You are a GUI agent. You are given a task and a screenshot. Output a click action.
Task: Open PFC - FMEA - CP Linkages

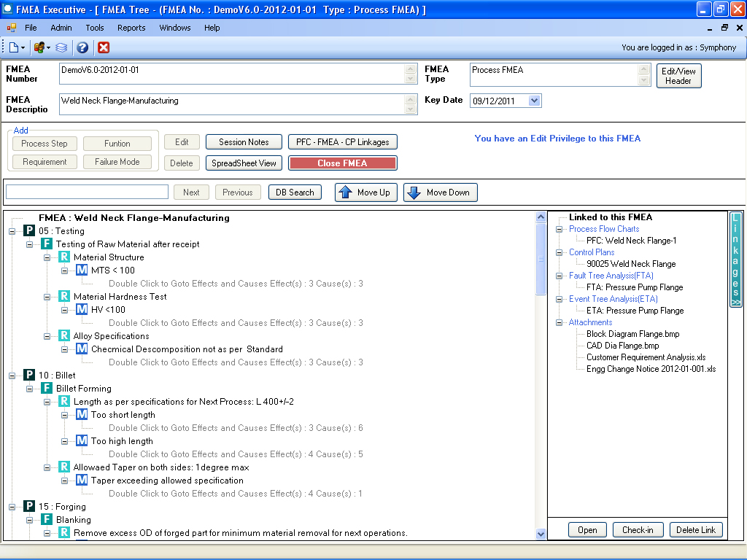pyautogui.click(x=343, y=142)
